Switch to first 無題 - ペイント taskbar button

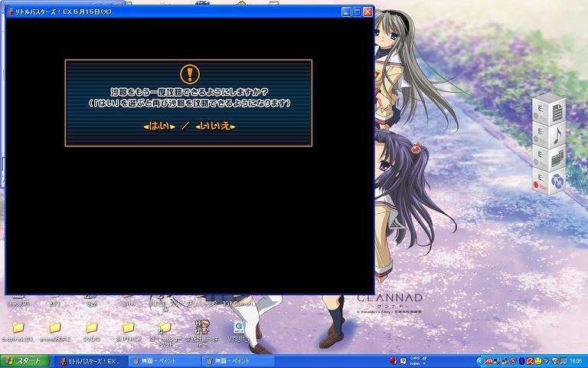pos(165,361)
